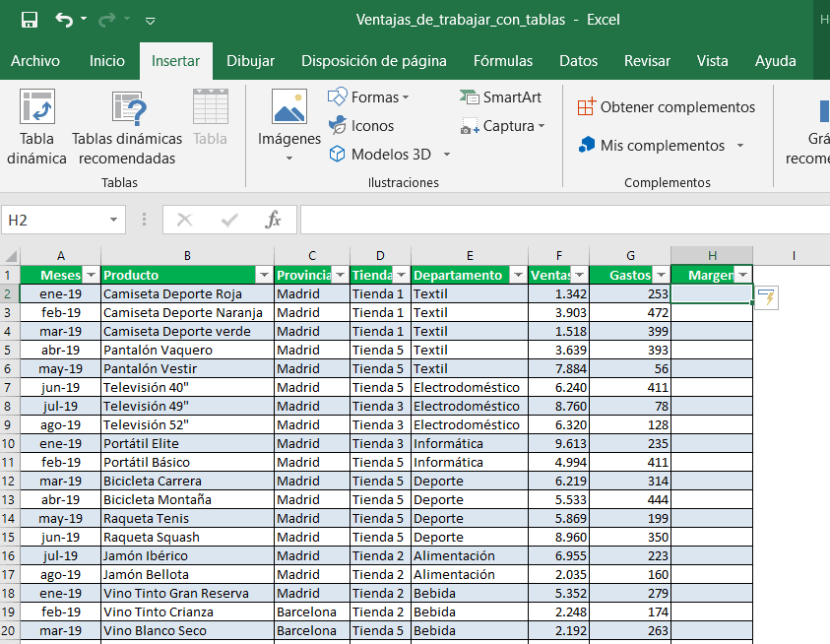Image resolution: width=830 pixels, height=644 pixels.
Task: Select column A header
Action: coord(61,256)
